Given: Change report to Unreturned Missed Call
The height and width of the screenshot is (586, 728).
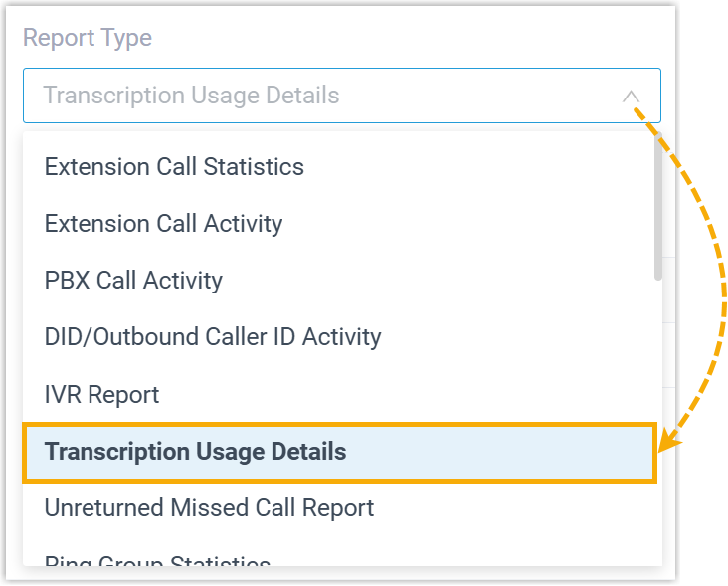Looking at the screenshot, I should [209, 508].
